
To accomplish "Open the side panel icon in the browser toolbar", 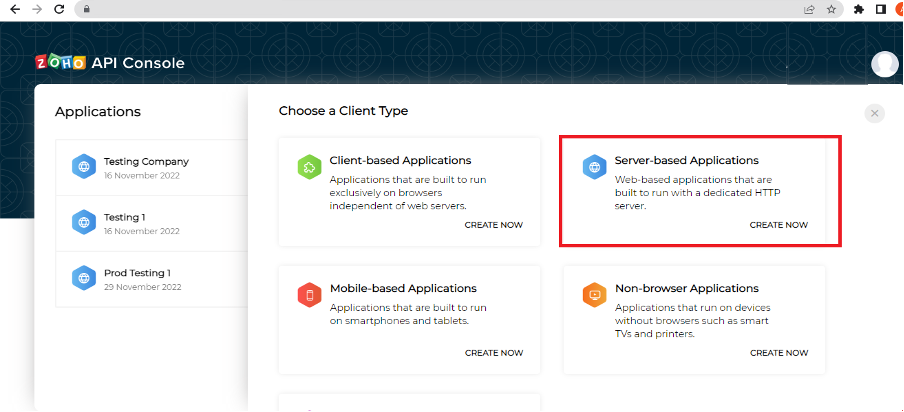I will pos(880,9).
